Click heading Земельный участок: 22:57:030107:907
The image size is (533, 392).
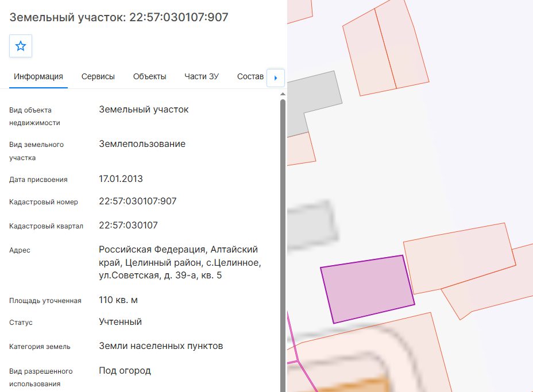tap(119, 17)
